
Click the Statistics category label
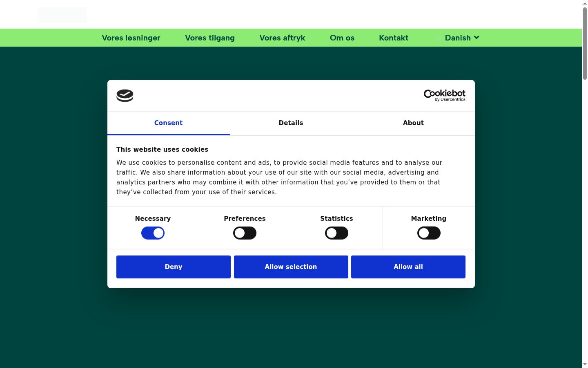(x=336, y=219)
